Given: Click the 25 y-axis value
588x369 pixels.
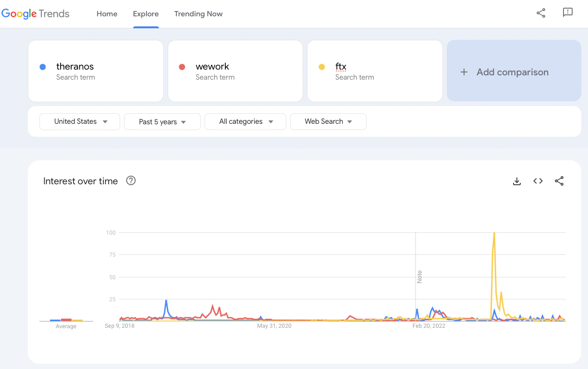Looking at the screenshot, I should coord(112,299).
